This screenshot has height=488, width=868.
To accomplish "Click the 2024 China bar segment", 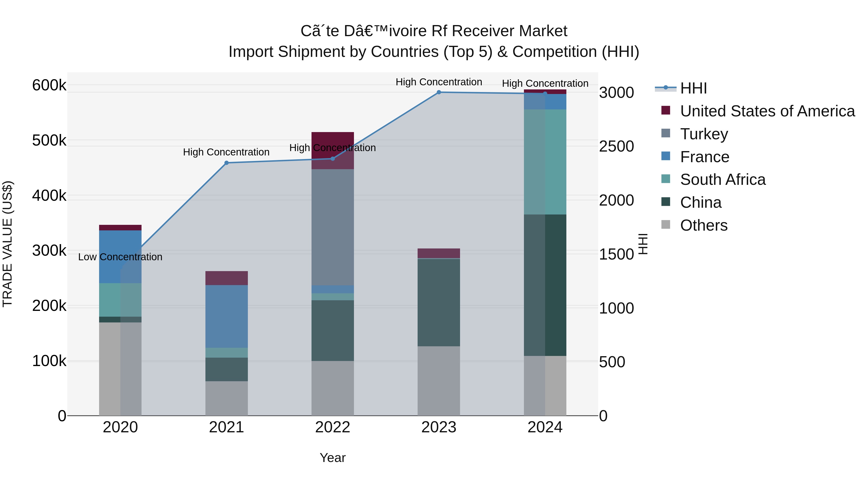I will click(545, 285).
